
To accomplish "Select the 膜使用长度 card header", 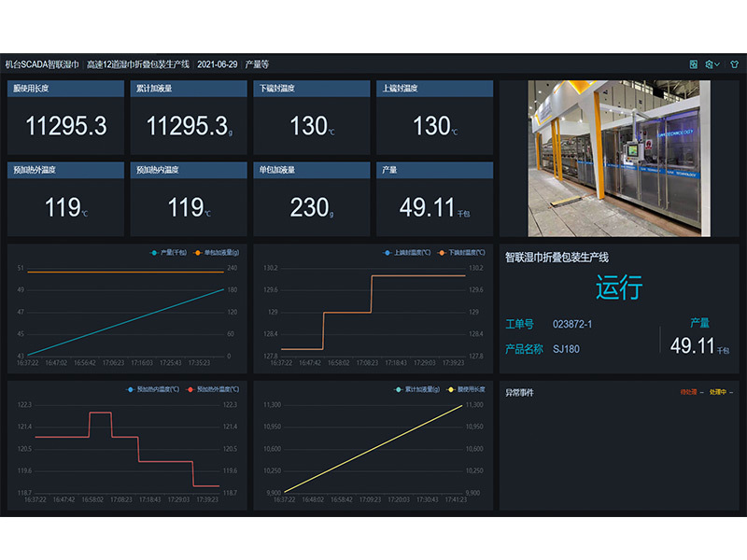I will coord(65,89).
